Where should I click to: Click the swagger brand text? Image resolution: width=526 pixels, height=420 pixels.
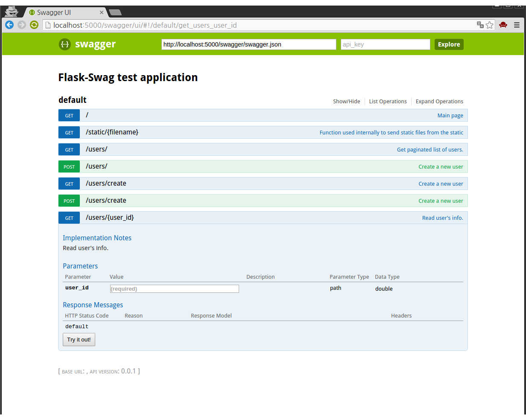tap(95, 44)
